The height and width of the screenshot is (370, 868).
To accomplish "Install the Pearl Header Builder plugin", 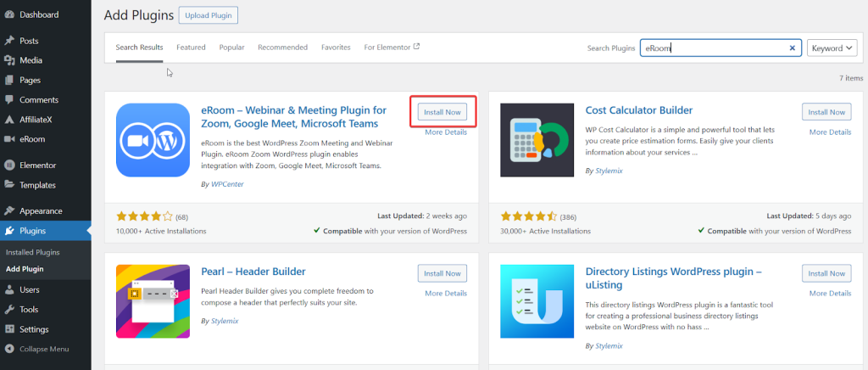I will coord(442,273).
